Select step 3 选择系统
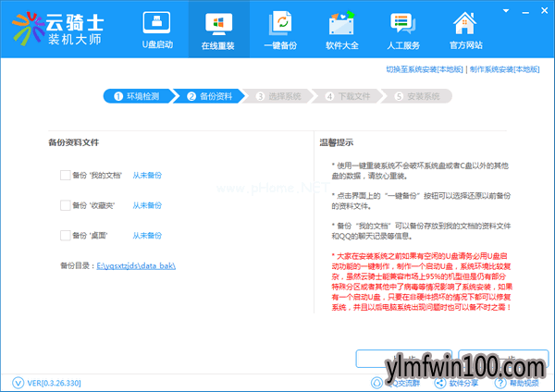The image size is (555, 392). pos(279,96)
